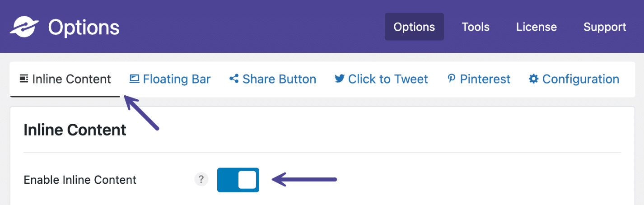Open the Support page link
The image size is (644, 205).
click(605, 27)
